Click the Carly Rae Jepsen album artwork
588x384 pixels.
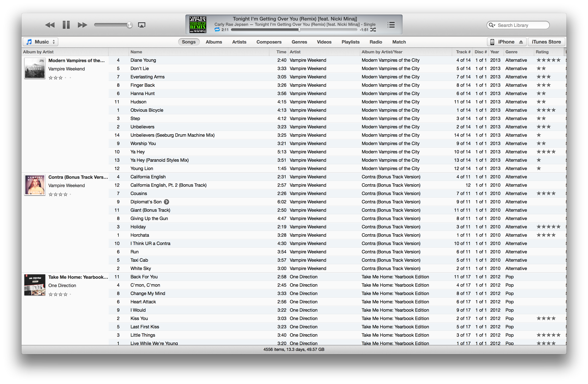pyautogui.click(x=198, y=24)
